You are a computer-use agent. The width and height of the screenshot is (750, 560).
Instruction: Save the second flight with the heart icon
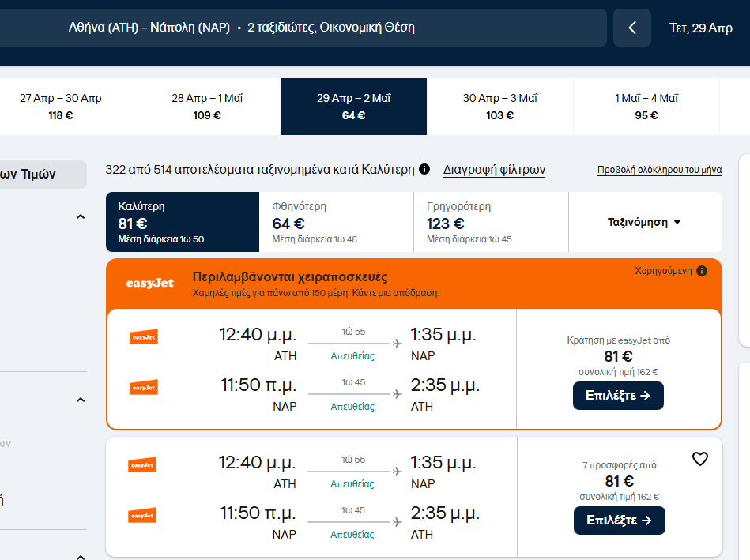coord(699,459)
